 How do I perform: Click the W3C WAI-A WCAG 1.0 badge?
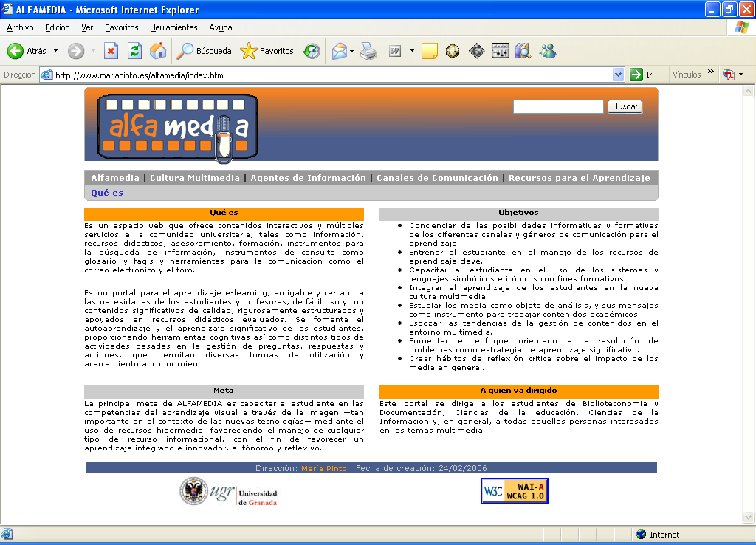[x=515, y=491]
